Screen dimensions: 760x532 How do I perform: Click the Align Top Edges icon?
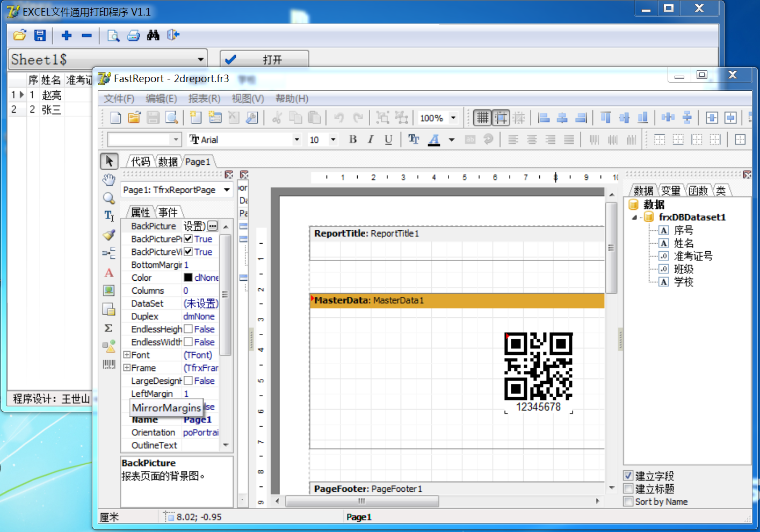click(605, 118)
